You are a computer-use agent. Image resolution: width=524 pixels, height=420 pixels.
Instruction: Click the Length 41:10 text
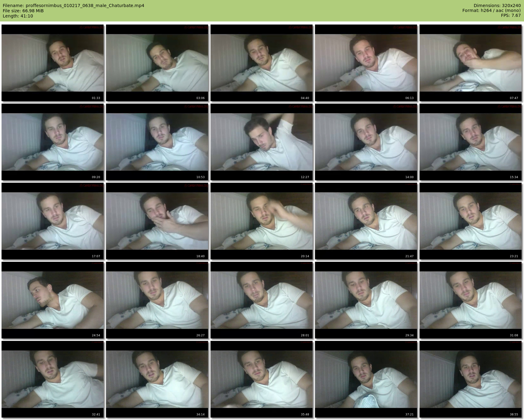click(x=18, y=16)
